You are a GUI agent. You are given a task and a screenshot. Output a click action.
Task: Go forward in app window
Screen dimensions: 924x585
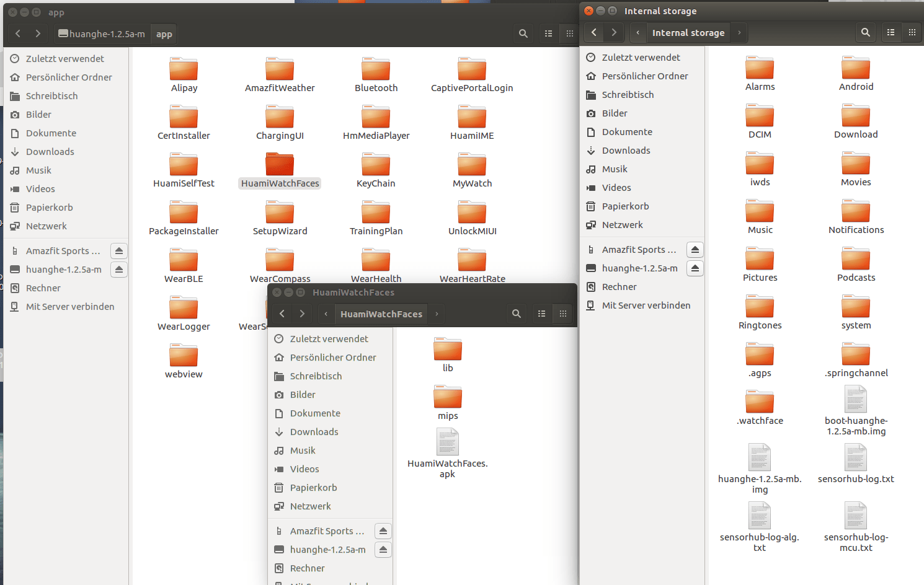click(x=38, y=33)
